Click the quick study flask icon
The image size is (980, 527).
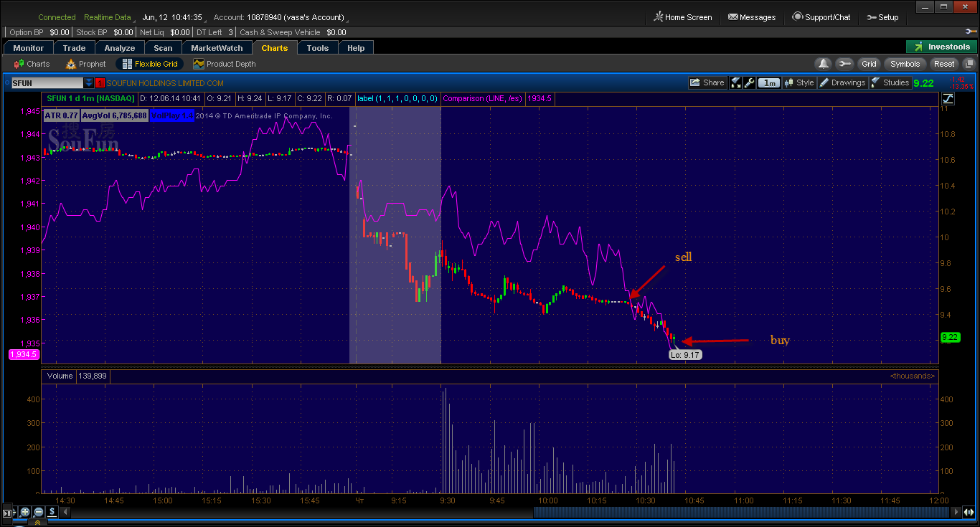(735, 82)
